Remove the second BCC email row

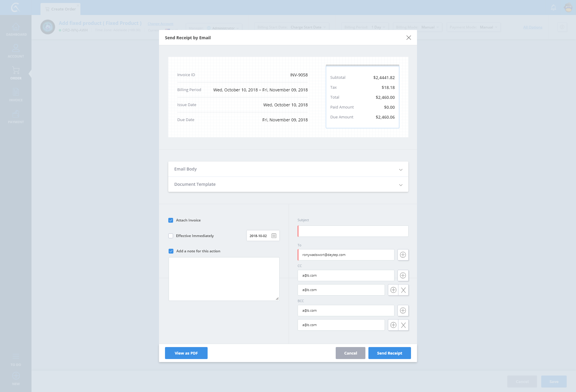coord(403,325)
